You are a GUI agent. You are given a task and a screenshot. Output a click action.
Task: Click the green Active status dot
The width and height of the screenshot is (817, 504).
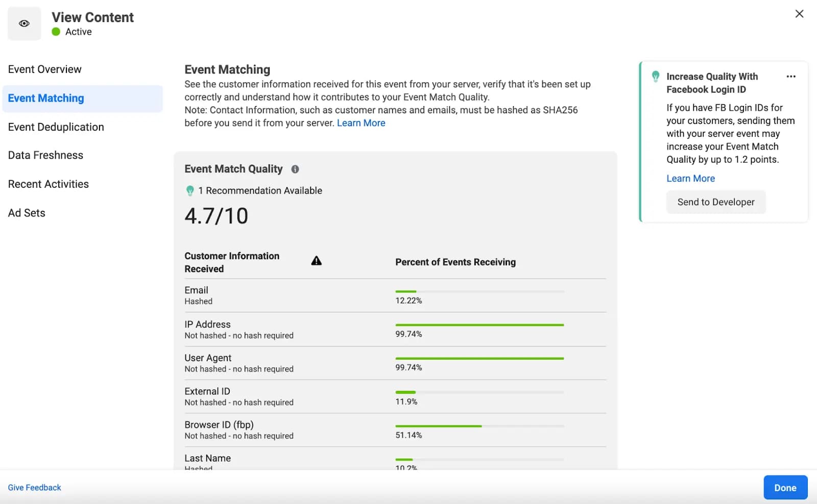(x=56, y=32)
